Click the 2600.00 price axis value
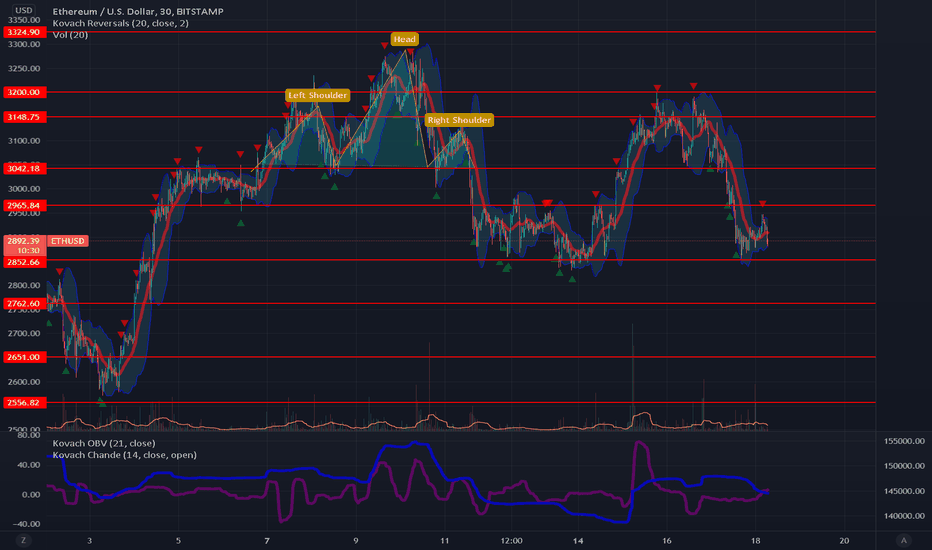Image resolution: width=932 pixels, height=550 pixels. click(24, 382)
